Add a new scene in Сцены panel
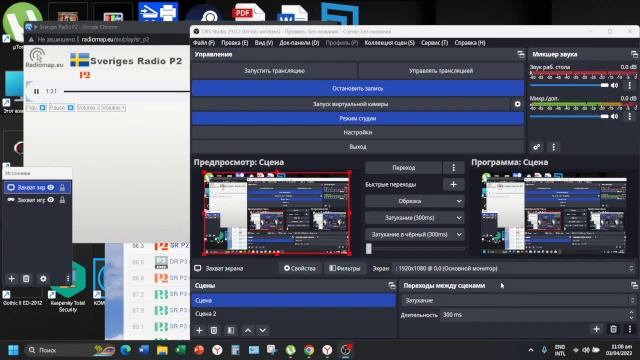The image size is (640, 360). pyautogui.click(x=199, y=330)
